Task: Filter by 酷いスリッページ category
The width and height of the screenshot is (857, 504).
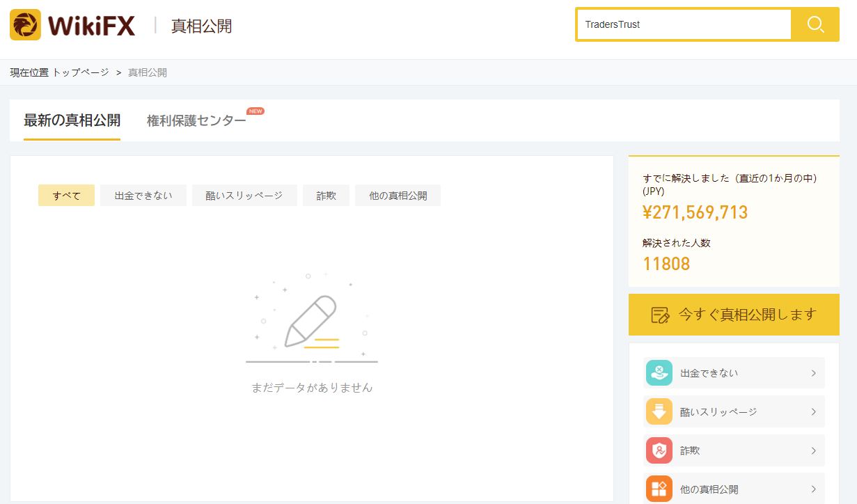Action: tap(244, 196)
